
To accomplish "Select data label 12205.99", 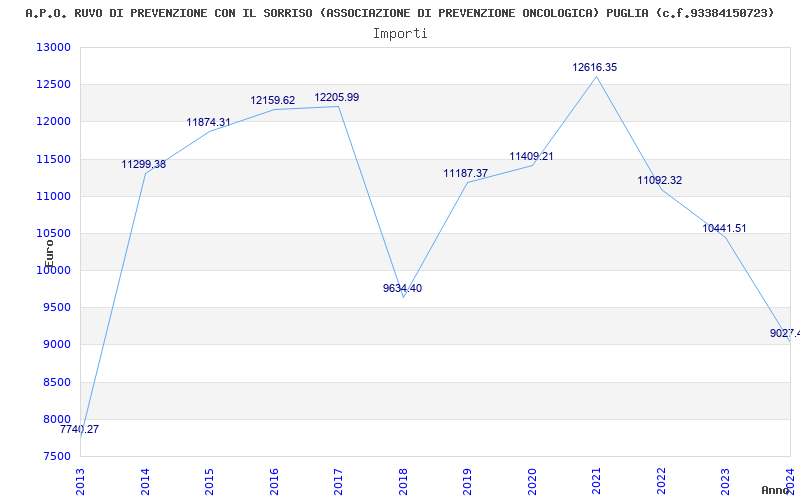I will pos(337,97).
